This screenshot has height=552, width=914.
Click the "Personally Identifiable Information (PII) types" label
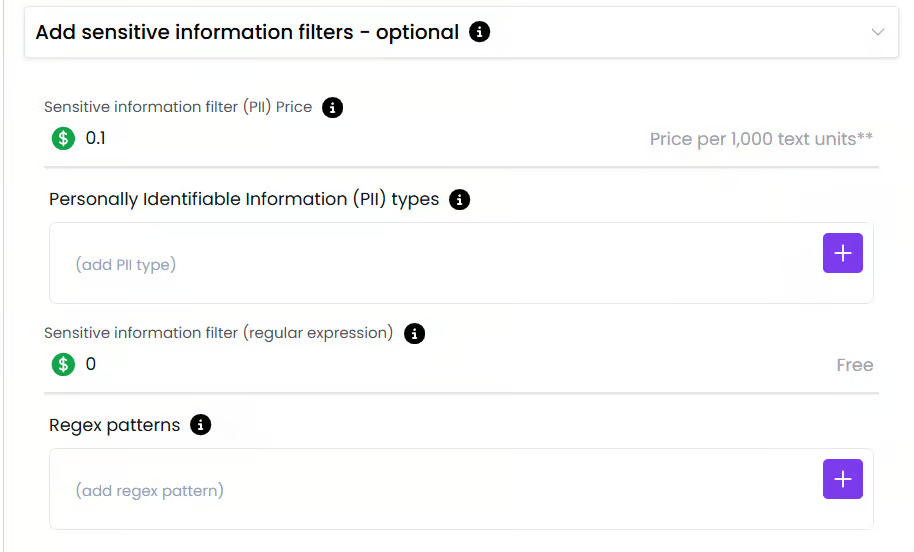click(244, 199)
